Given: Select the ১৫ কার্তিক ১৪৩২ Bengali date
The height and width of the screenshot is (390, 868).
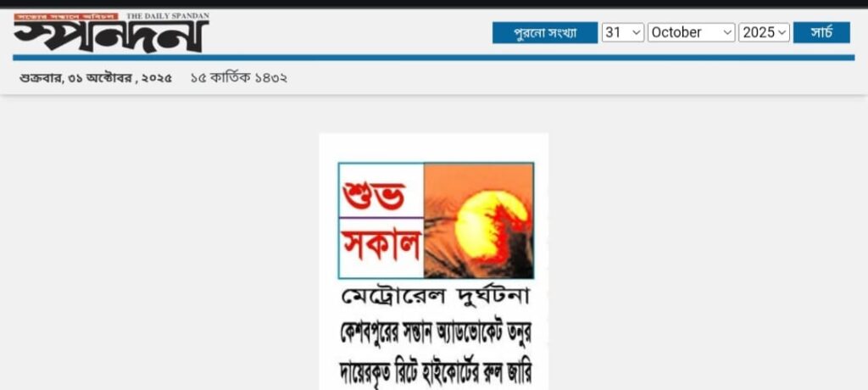Looking at the screenshot, I should tap(238, 78).
